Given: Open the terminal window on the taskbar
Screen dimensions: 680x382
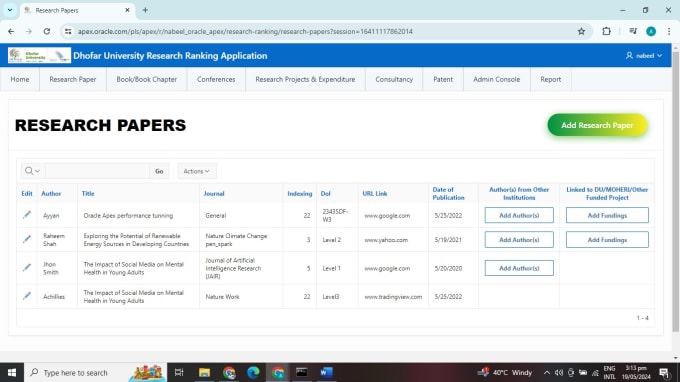Looking at the screenshot, I should coord(302,372).
